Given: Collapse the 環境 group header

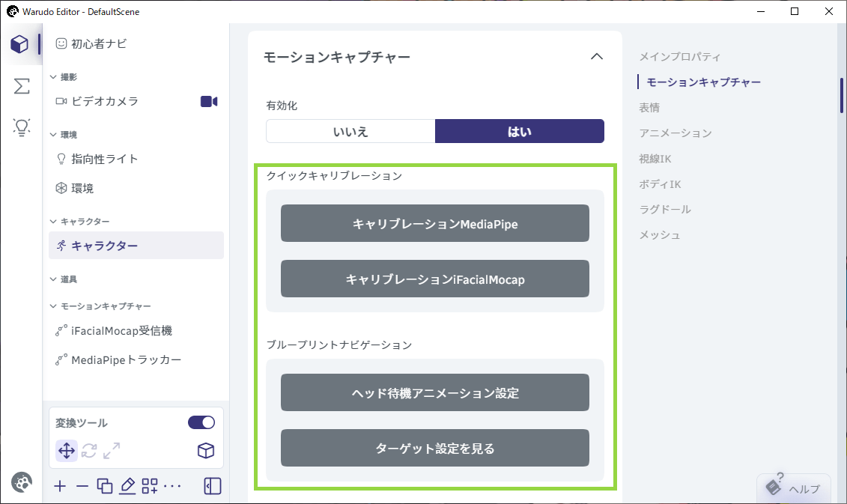Looking at the screenshot, I should [64, 135].
